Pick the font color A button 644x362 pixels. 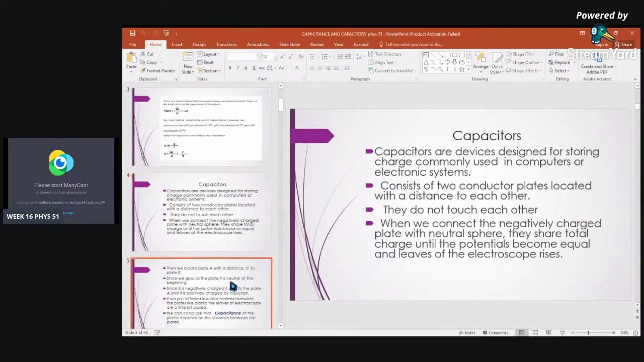point(297,68)
